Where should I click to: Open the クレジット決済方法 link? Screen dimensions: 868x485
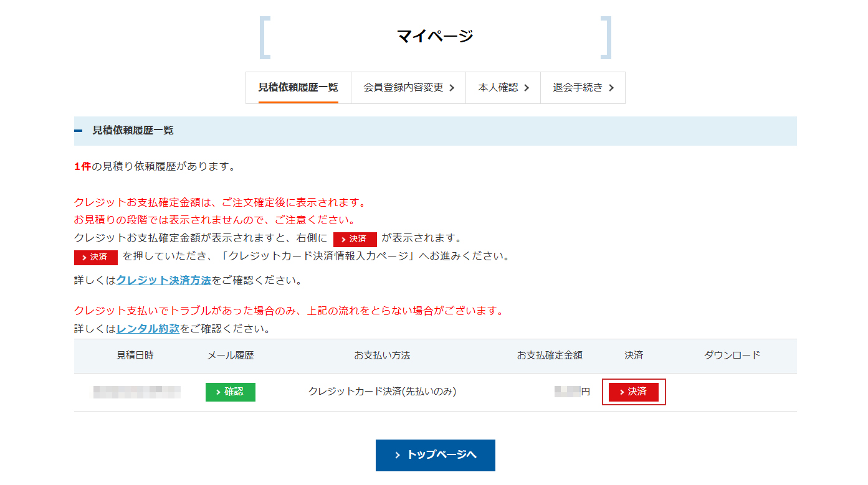click(163, 280)
